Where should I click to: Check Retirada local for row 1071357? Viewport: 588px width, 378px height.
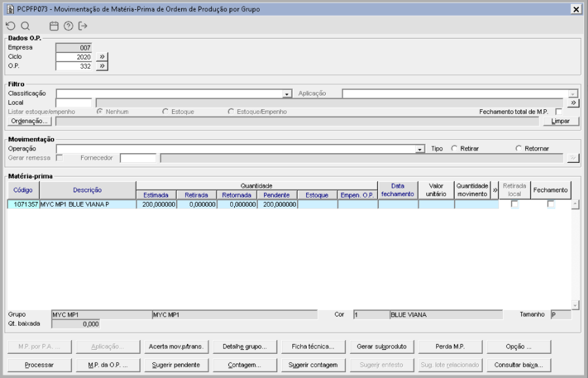515,204
